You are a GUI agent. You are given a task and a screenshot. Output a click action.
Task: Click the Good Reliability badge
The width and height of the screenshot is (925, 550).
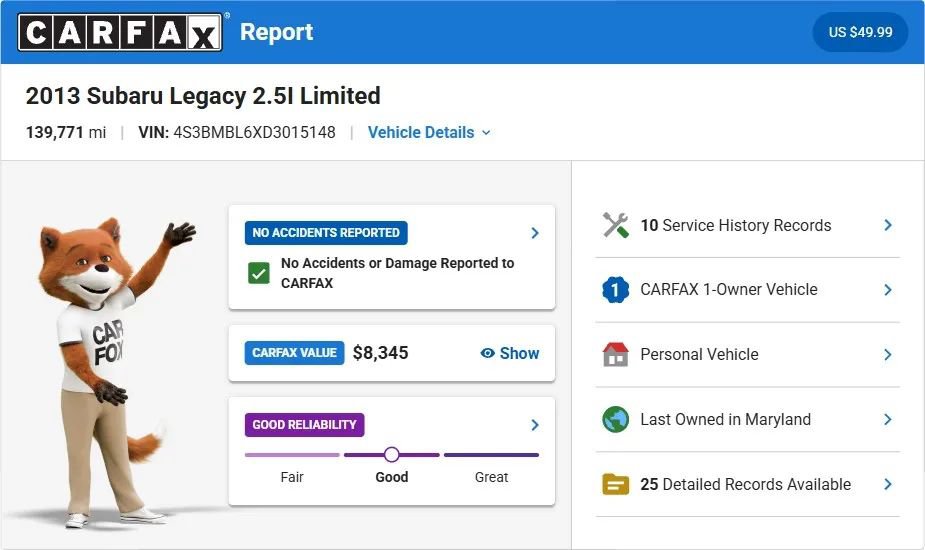304,425
